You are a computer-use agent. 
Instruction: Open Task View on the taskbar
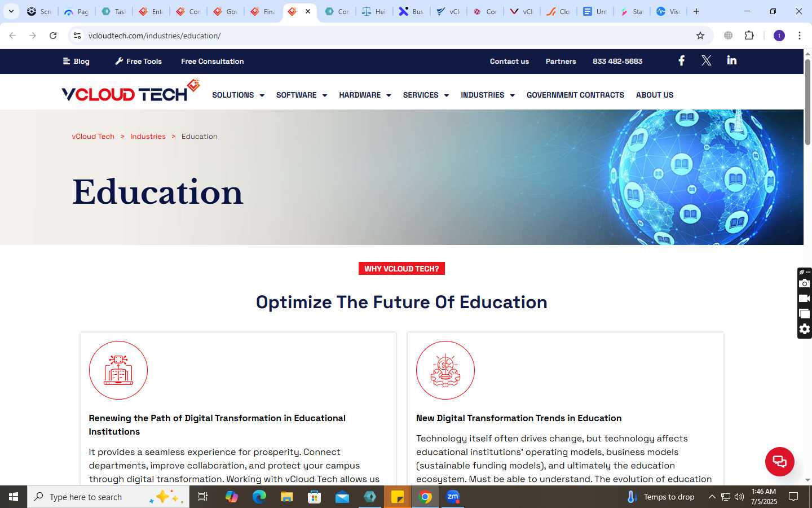point(203,497)
